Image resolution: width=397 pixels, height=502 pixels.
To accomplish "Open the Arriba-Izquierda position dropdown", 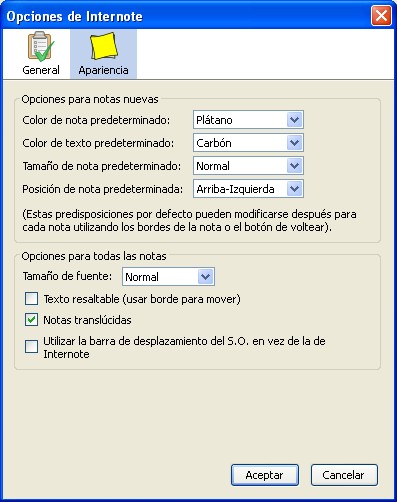I will pos(248,189).
